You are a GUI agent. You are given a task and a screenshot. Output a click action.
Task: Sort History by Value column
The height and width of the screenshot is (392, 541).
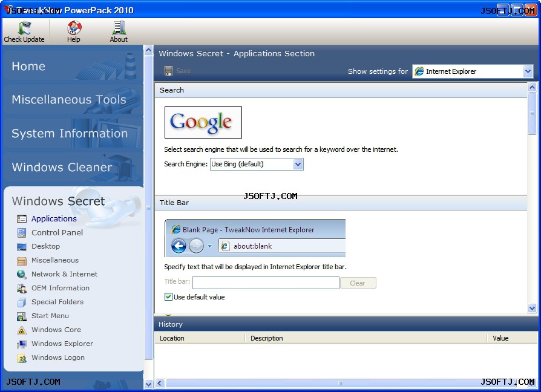click(x=512, y=338)
